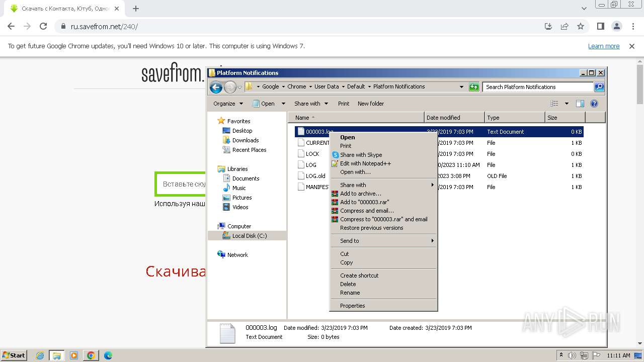The image size is (644, 362).
Task: Click Chrome reload page button
Action: click(43, 26)
